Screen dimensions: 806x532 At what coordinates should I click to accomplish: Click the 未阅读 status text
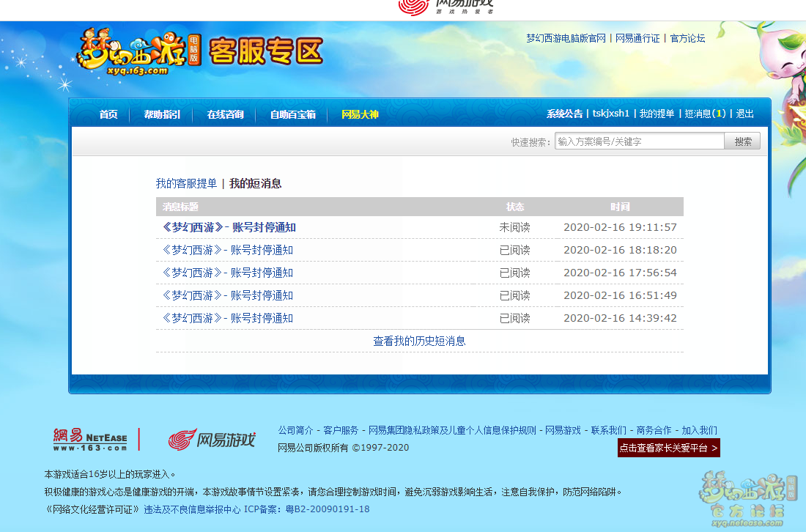[514, 227]
